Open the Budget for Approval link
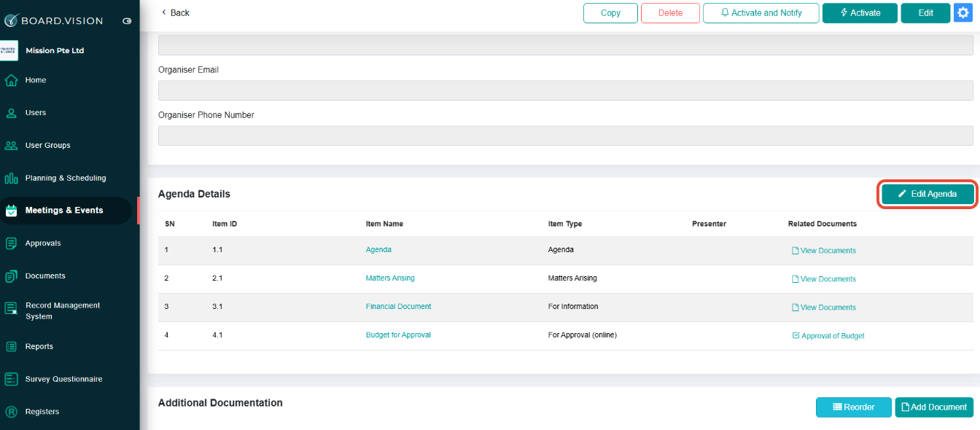The height and width of the screenshot is (430, 980). (398, 335)
